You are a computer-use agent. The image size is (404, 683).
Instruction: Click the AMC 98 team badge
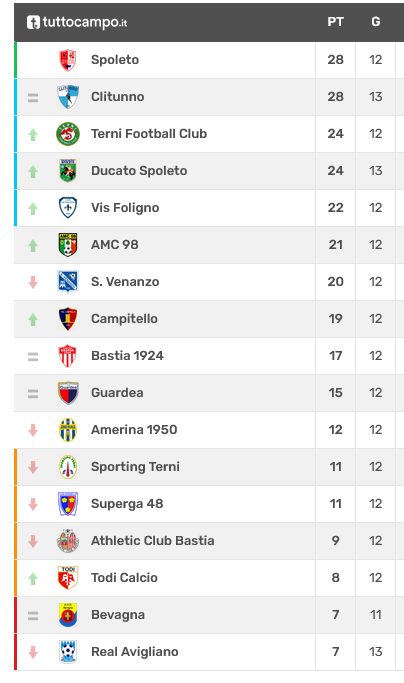(68, 245)
